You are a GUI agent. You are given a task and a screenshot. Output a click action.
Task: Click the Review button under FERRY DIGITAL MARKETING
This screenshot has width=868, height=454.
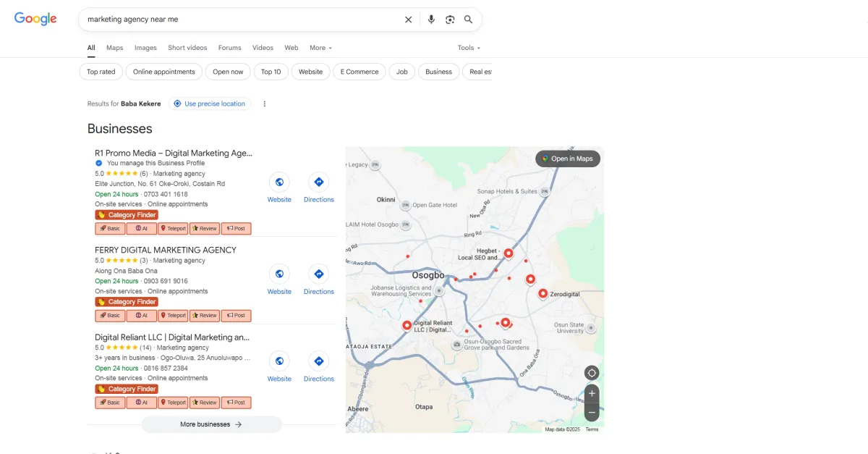205,316
